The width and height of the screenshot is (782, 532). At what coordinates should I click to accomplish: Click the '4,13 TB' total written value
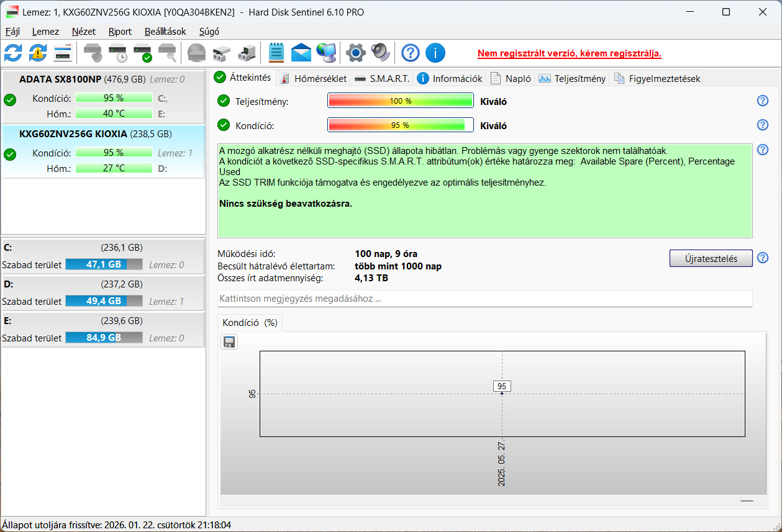click(x=371, y=278)
